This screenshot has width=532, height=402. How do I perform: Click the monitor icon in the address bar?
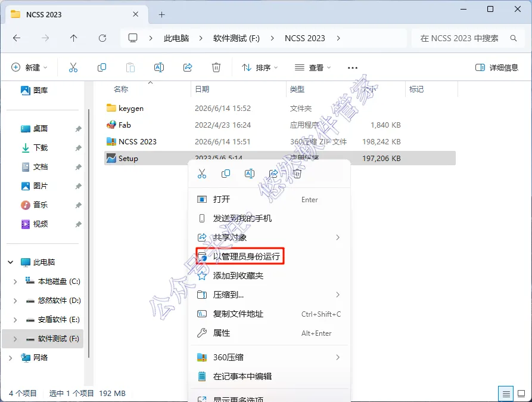133,38
